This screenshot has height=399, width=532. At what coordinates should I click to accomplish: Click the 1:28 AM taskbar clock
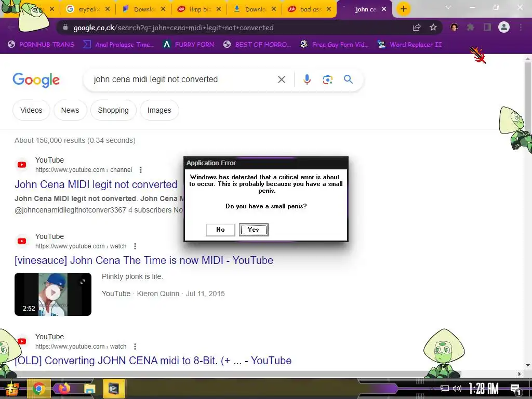click(x=484, y=389)
